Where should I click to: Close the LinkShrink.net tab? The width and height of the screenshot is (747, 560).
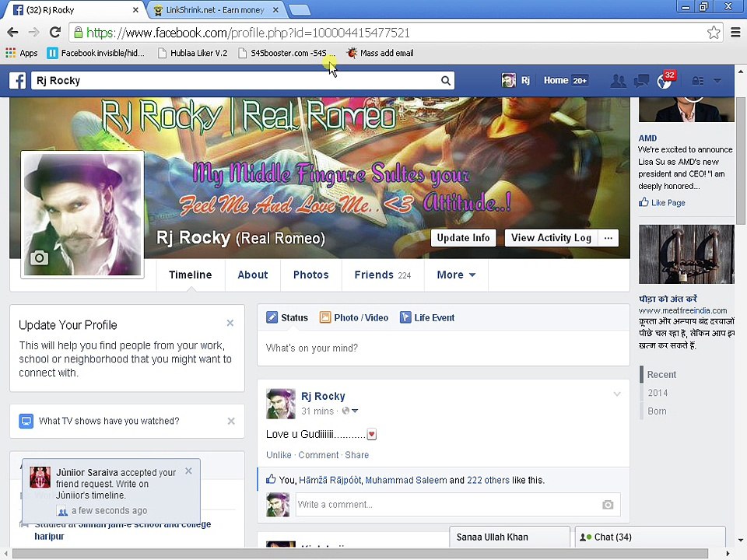click(275, 10)
